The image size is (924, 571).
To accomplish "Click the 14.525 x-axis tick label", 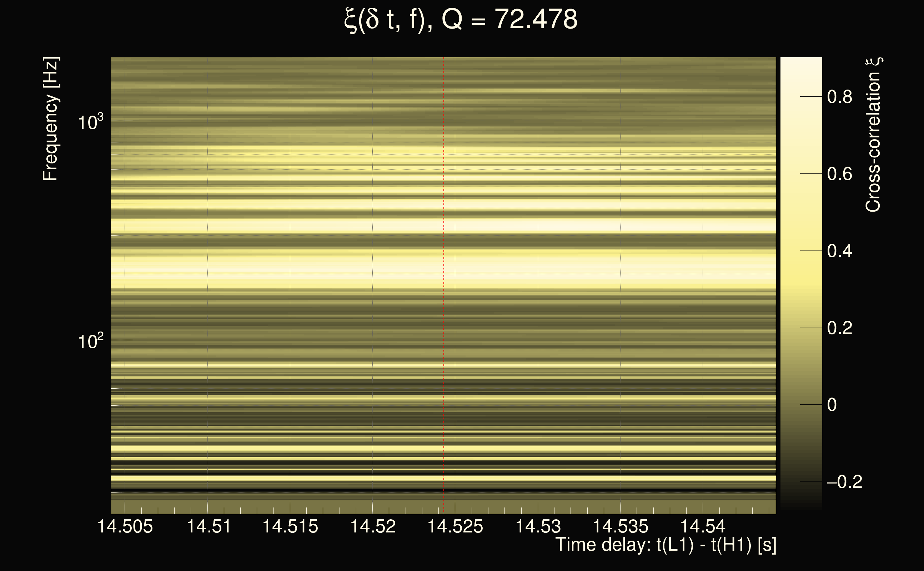I will [455, 526].
